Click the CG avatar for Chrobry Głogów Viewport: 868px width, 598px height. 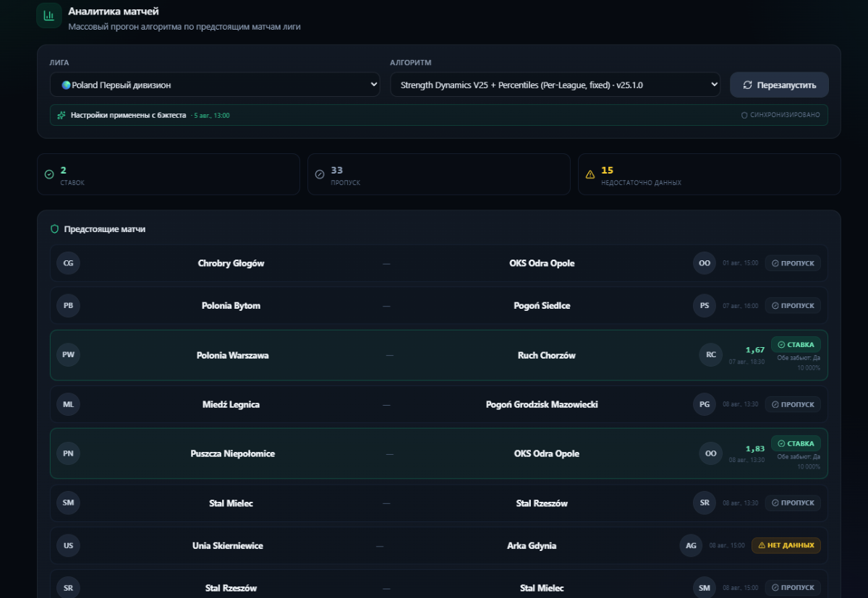tap(68, 263)
